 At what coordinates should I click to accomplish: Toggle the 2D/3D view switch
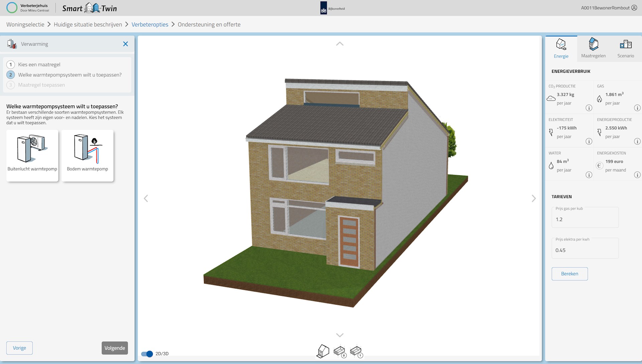147,354
